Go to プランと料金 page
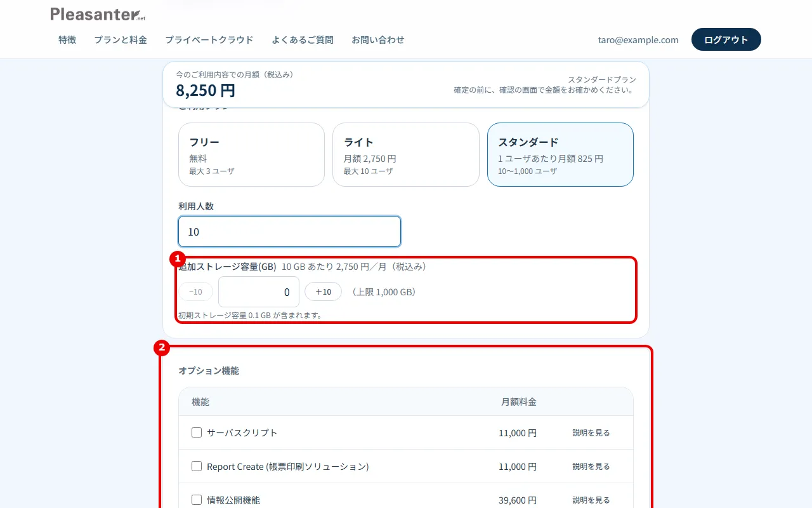The height and width of the screenshot is (508, 812). coord(121,39)
